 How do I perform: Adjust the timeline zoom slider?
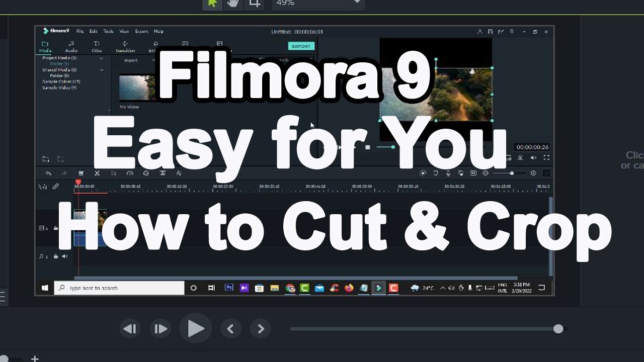(x=511, y=173)
